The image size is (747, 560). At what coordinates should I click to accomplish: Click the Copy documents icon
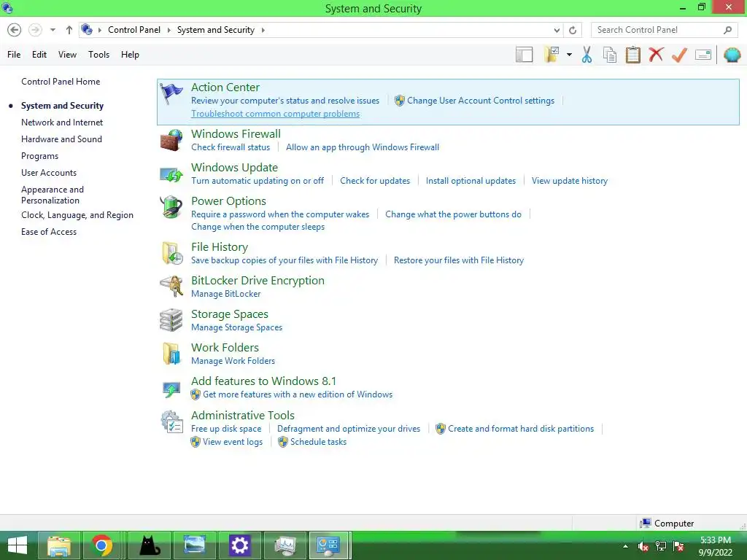tap(610, 55)
